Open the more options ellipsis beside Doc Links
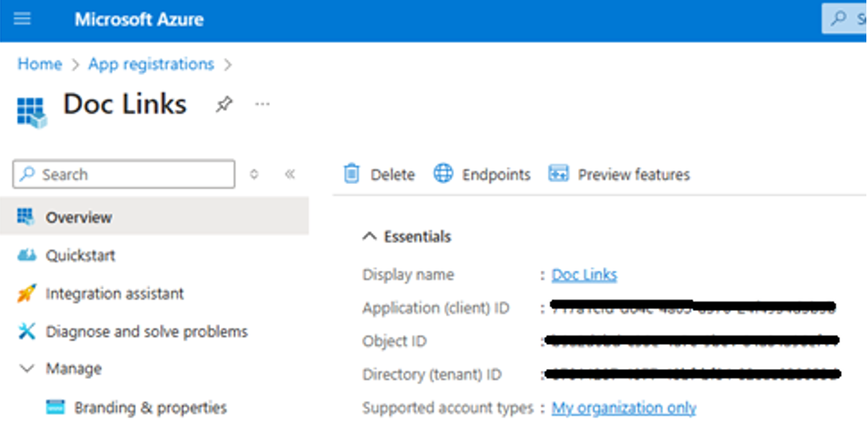Viewport: 868px width, 445px height. 262,105
